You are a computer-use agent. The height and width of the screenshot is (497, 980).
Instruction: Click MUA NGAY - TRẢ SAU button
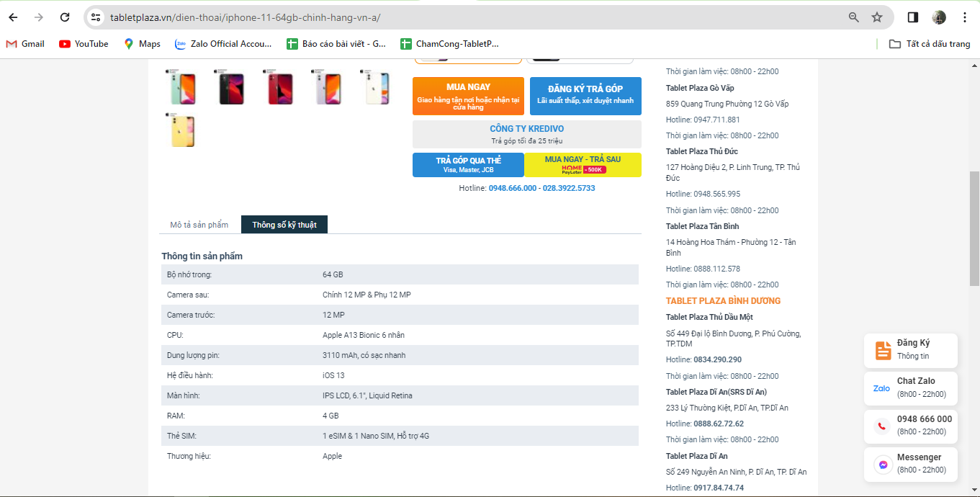coord(583,165)
